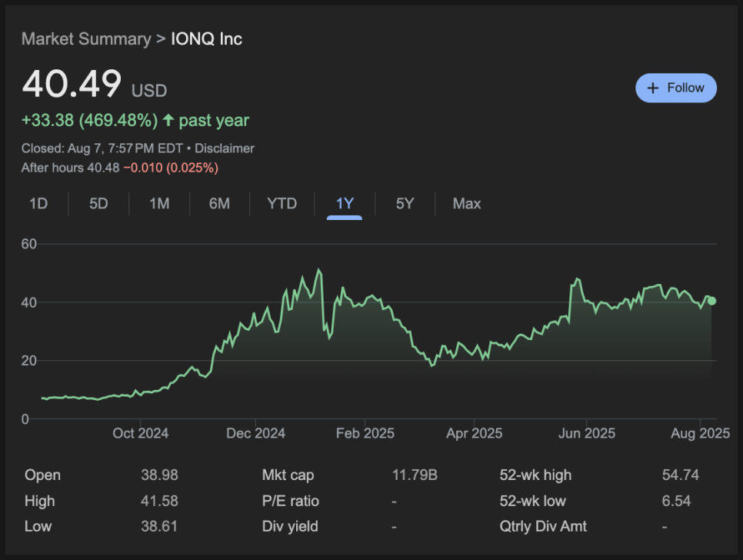Click the current price dot on chart

click(x=711, y=301)
